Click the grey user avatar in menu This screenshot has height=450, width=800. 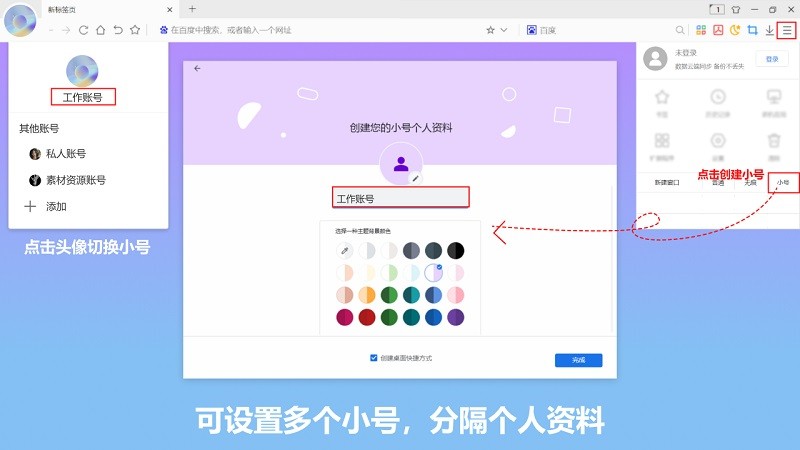pos(655,59)
